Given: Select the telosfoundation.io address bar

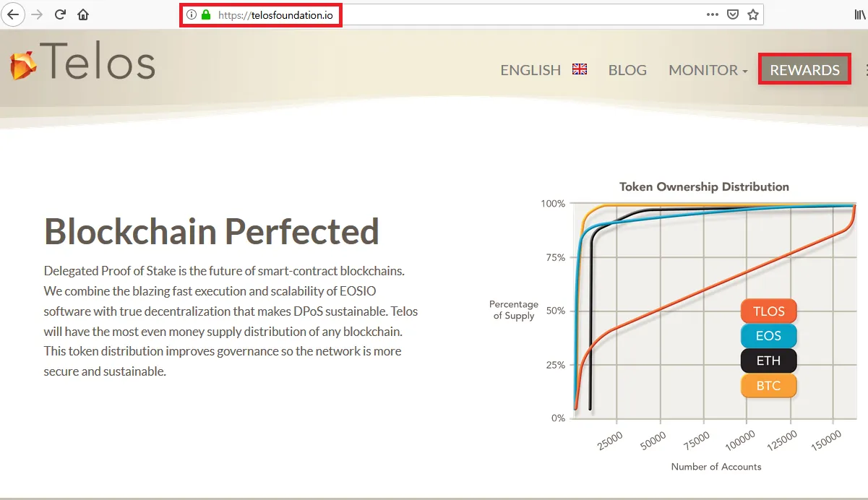Looking at the screenshot, I should [x=471, y=14].
